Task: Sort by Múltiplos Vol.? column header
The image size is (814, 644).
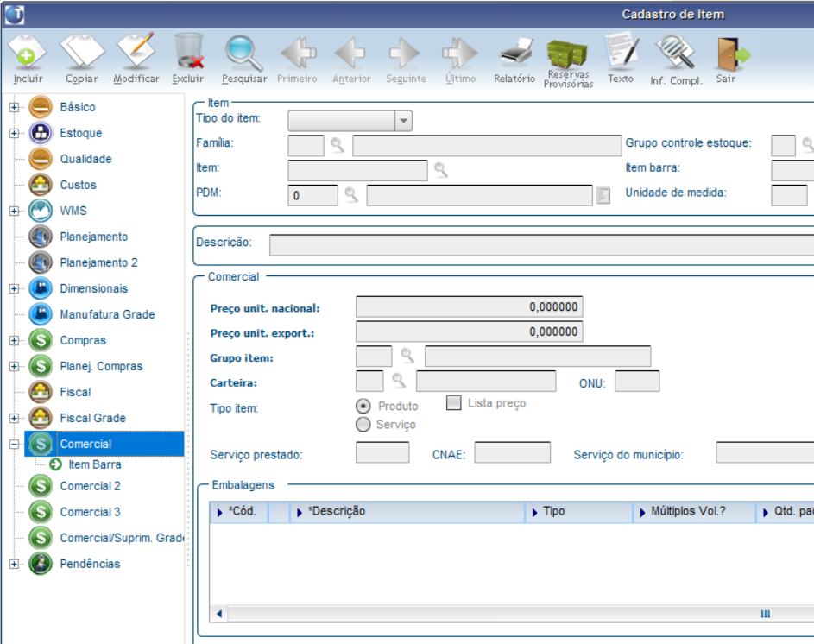Action: (695, 512)
